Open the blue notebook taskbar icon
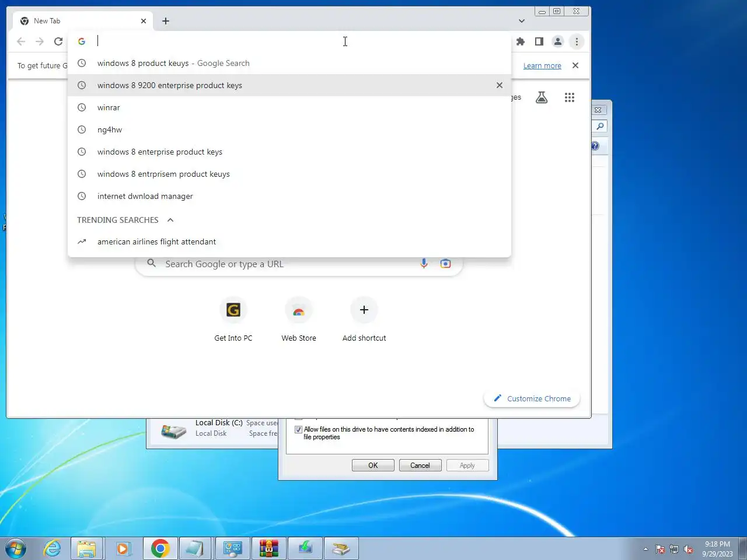Viewport: 747px width, 560px height. click(196, 548)
